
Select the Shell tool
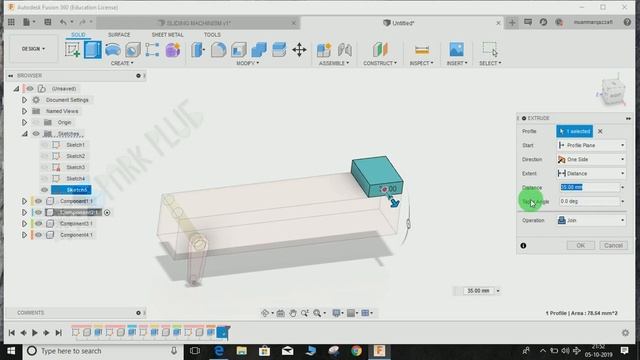coord(239,50)
